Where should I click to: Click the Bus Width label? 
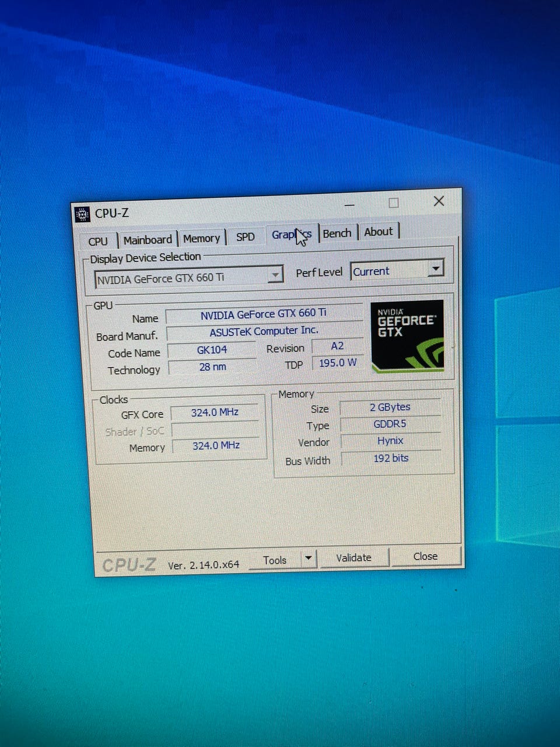click(x=308, y=460)
